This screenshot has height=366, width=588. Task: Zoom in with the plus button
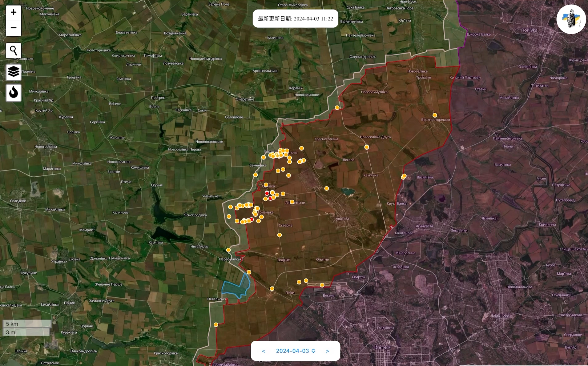coord(14,12)
